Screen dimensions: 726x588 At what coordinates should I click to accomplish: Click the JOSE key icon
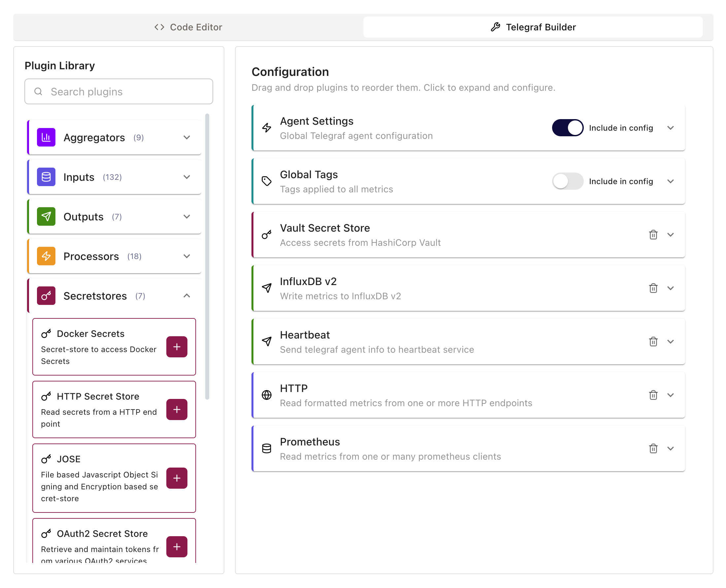coord(46,459)
